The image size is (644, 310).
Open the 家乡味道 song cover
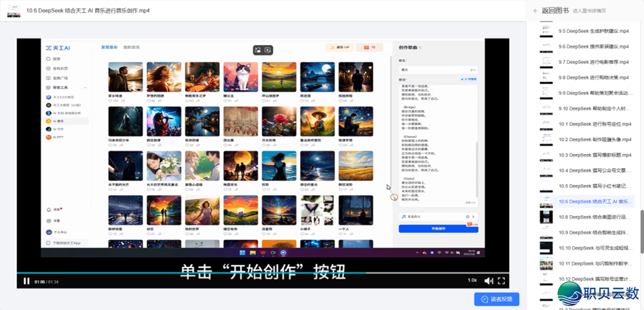[x=126, y=77]
